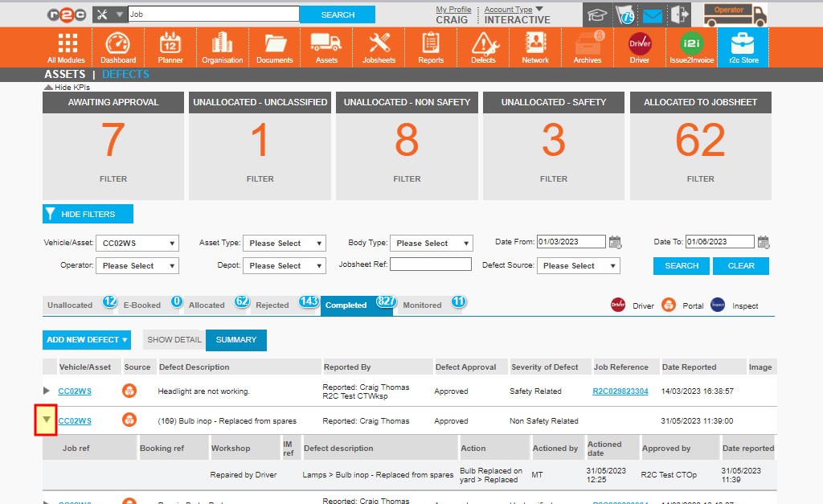The image size is (823, 504).
Task: Open the Archives module
Action: [x=587, y=47]
